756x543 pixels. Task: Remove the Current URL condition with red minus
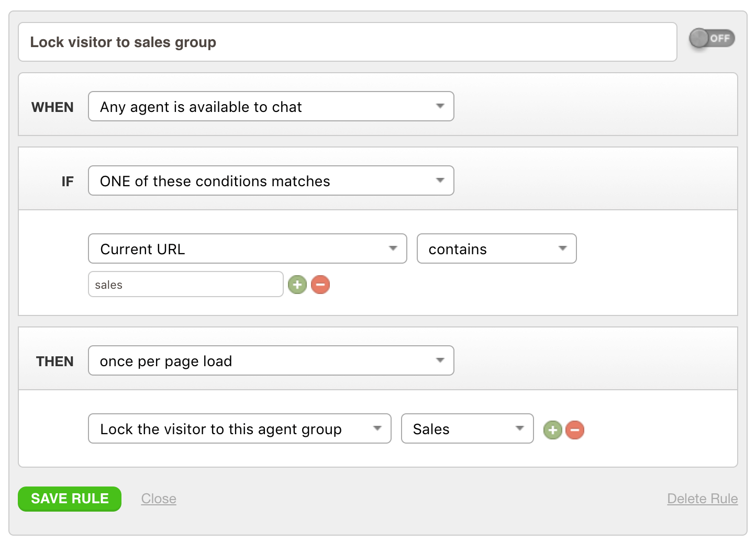(320, 285)
